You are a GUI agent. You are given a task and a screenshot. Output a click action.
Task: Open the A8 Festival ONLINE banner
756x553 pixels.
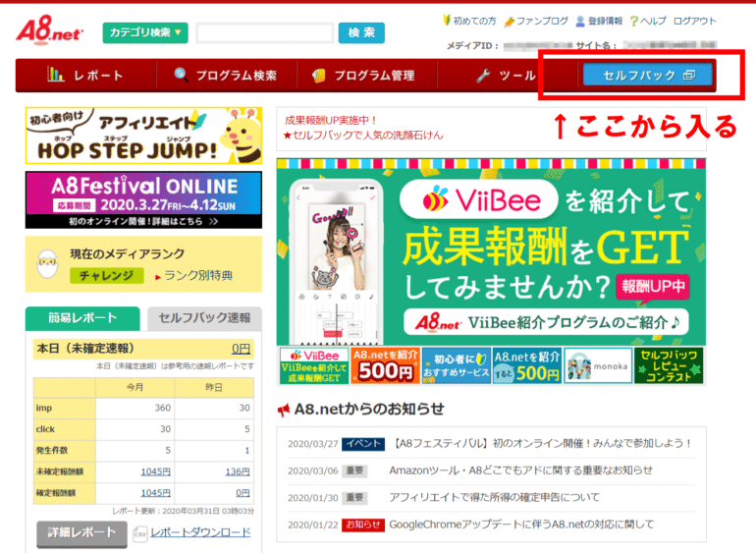click(x=143, y=199)
